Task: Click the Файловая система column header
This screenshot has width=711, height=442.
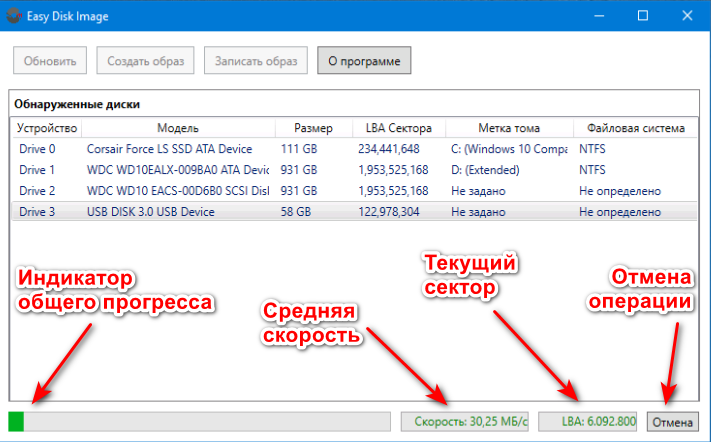Action: pyautogui.click(x=636, y=128)
